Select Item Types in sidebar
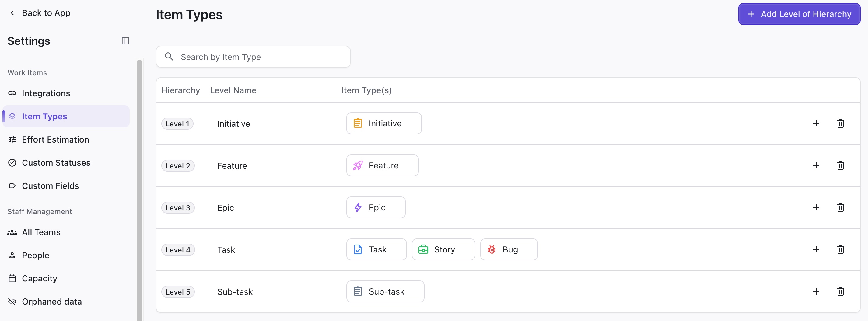Viewport: 868px width, 321px height. click(x=66, y=116)
